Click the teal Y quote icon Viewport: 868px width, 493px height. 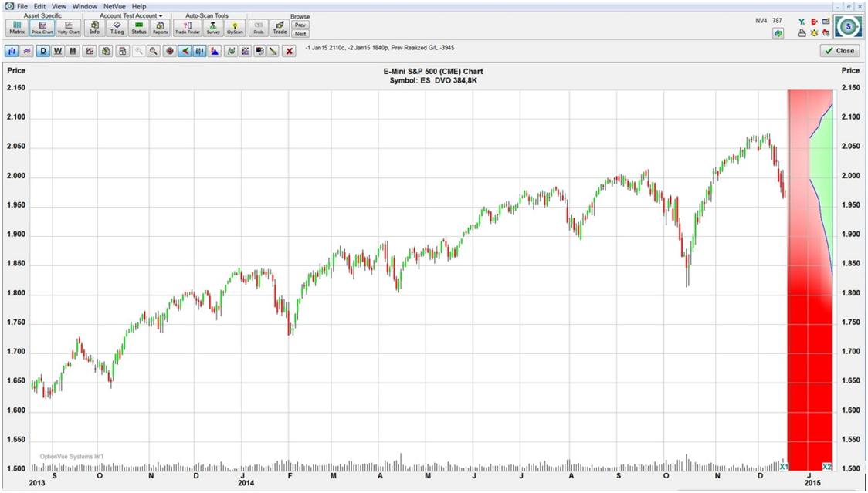click(802, 22)
